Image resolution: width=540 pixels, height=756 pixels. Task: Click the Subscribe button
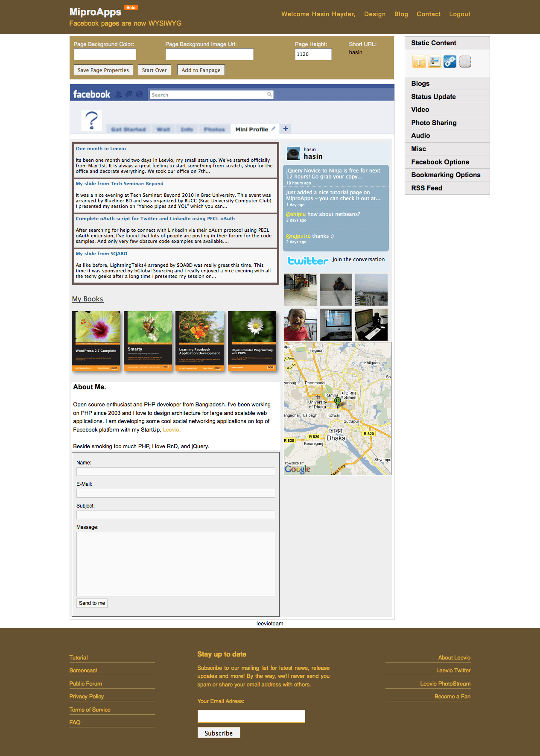[x=219, y=733]
